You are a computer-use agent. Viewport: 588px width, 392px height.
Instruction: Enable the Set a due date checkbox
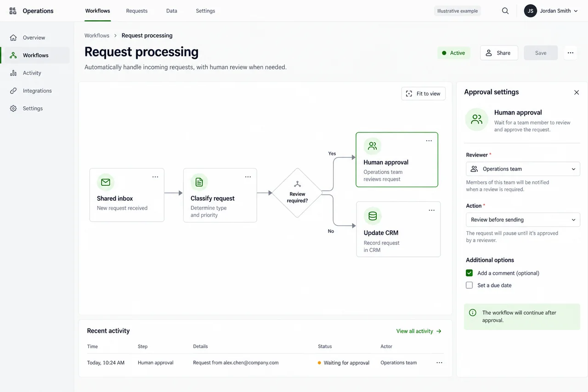pos(469,285)
